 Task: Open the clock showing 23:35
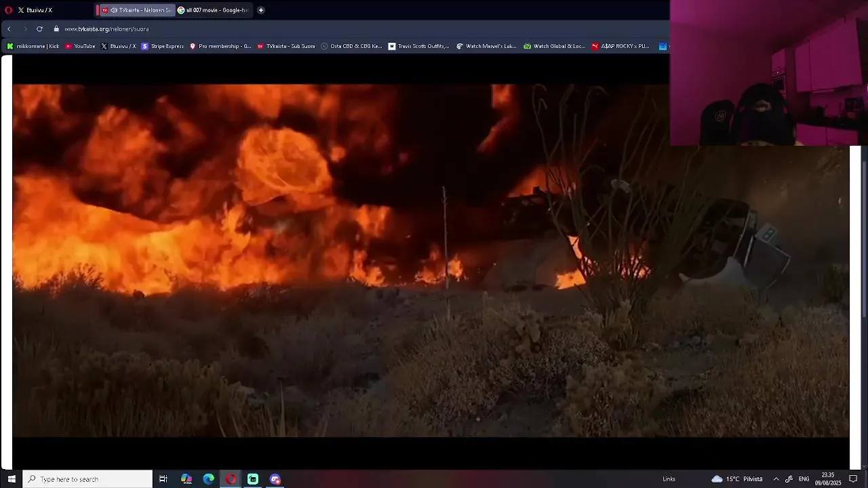point(828,479)
